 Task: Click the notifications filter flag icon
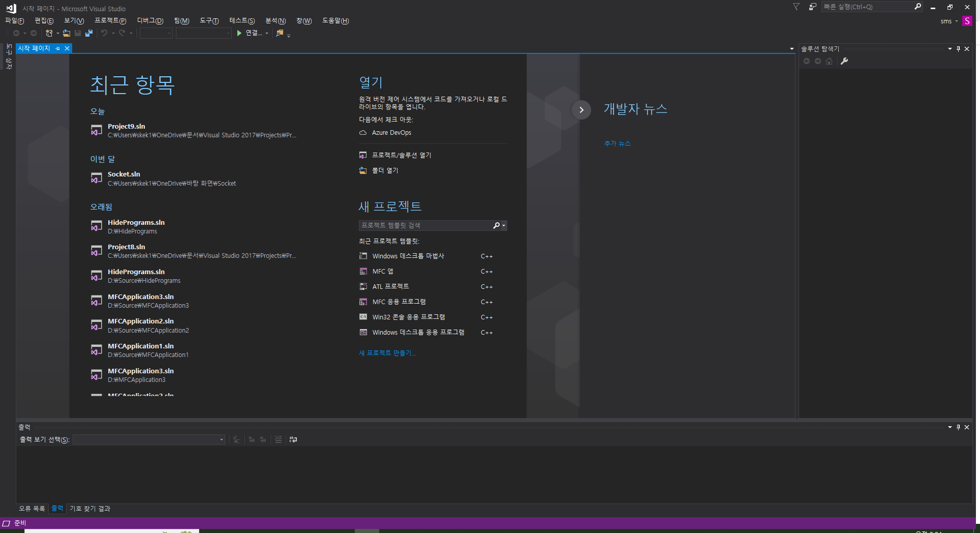click(x=797, y=7)
